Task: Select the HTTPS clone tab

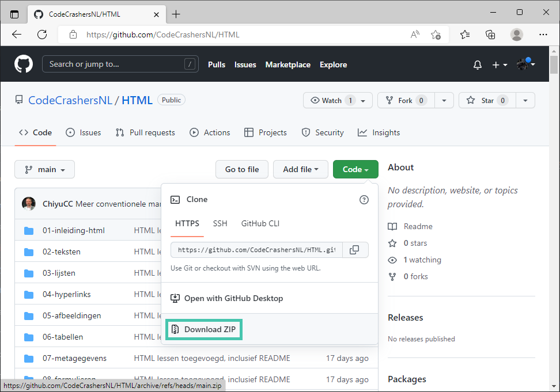Action: pyautogui.click(x=187, y=224)
